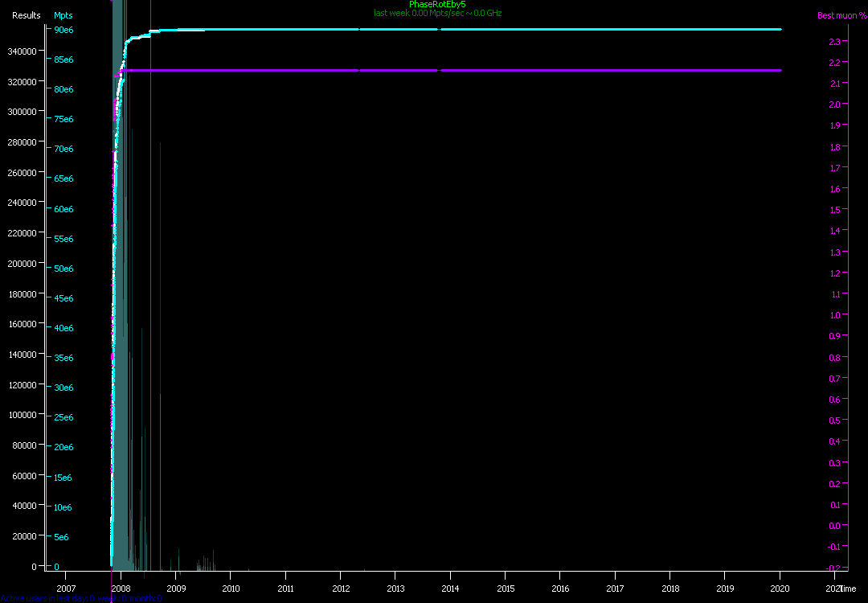Click the 2016 tick on time axis
Screen dimensions: 868x603
(560, 589)
